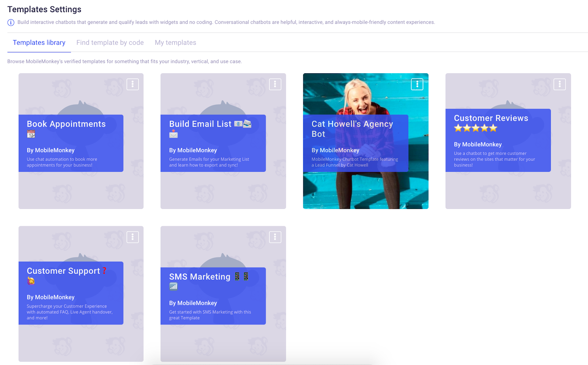
Task: Click 'Get started with SMS Marketing' description
Action: [x=210, y=315]
